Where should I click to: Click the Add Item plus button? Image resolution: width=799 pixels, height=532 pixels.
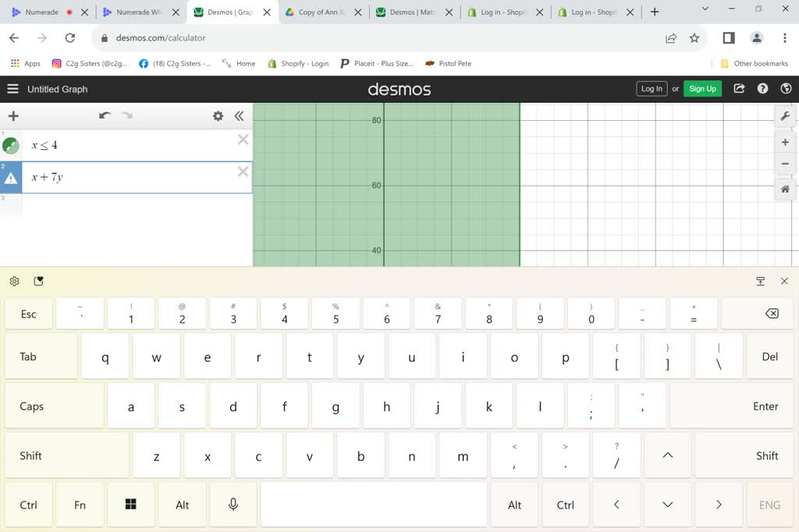coord(13,116)
